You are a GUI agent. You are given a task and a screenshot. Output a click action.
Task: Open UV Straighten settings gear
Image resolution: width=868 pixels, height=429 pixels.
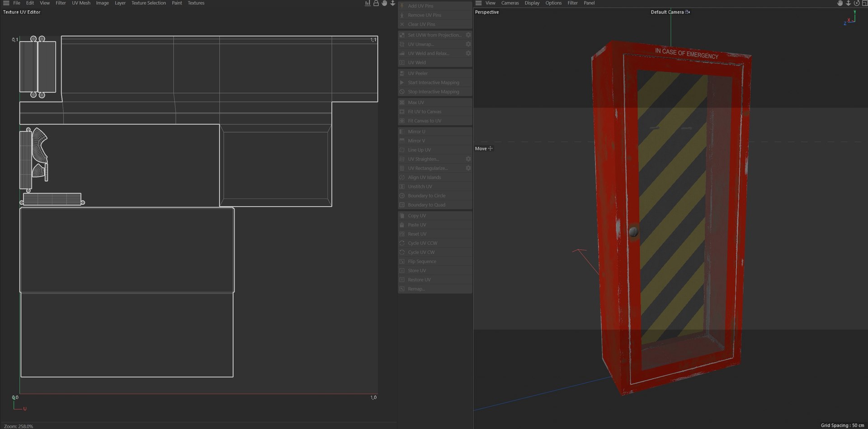click(x=468, y=159)
